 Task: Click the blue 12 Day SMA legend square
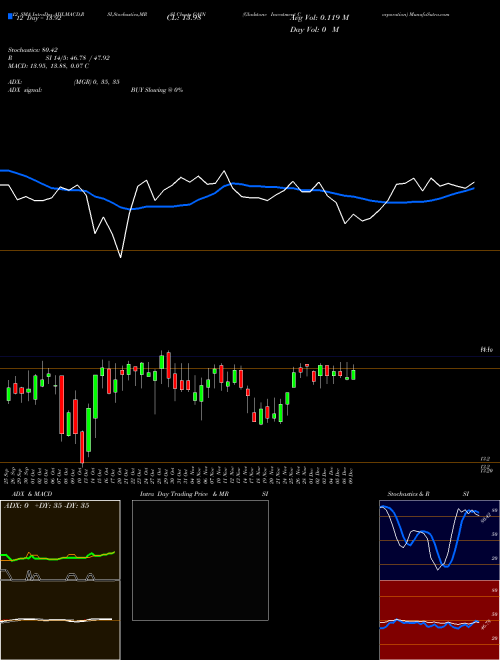point(11,17)
